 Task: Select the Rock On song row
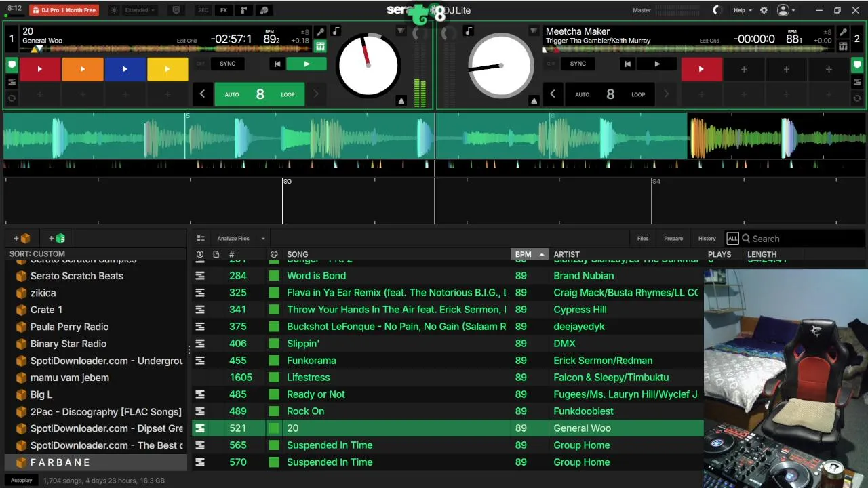[448, 411]
